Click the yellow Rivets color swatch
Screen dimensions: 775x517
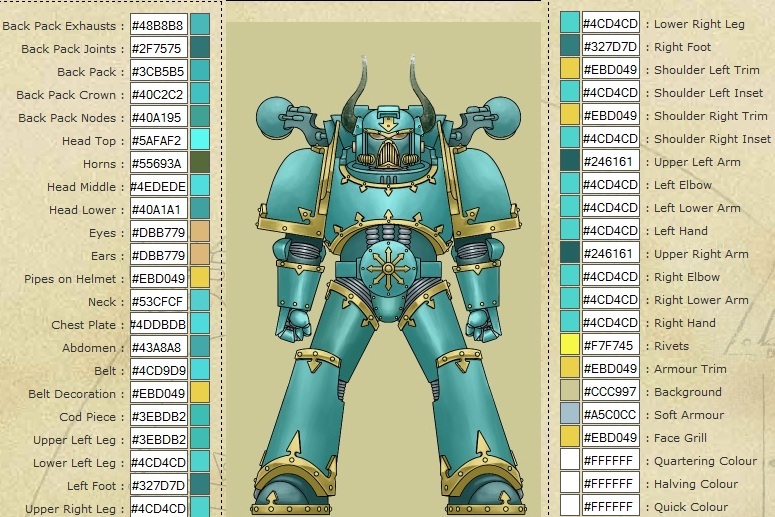point(570,346)
